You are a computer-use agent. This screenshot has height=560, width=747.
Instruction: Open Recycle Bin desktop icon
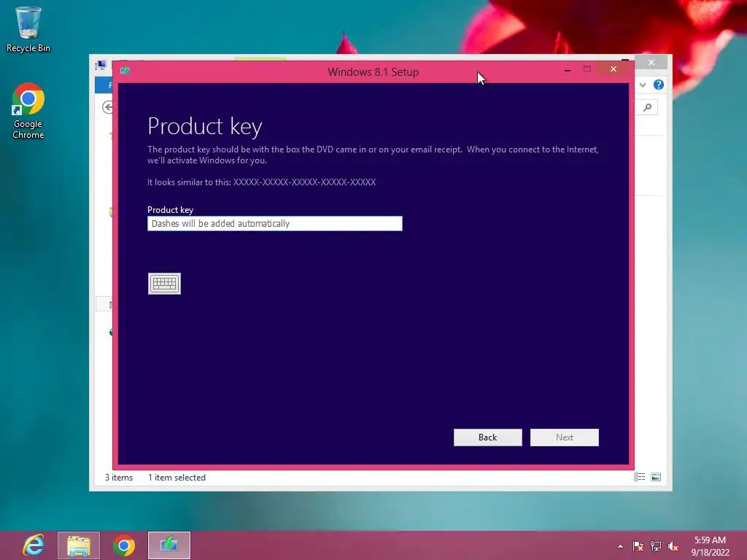(28, 29)
